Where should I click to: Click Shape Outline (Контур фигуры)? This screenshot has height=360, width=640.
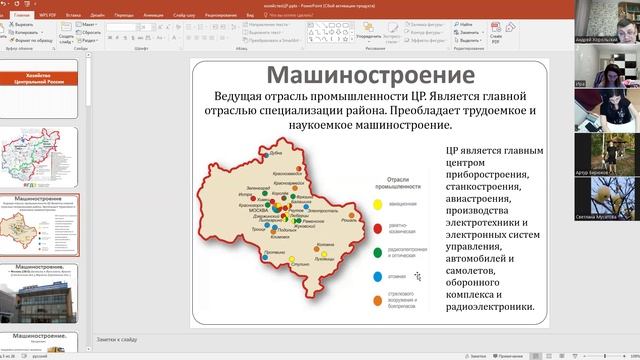(424, 32)
